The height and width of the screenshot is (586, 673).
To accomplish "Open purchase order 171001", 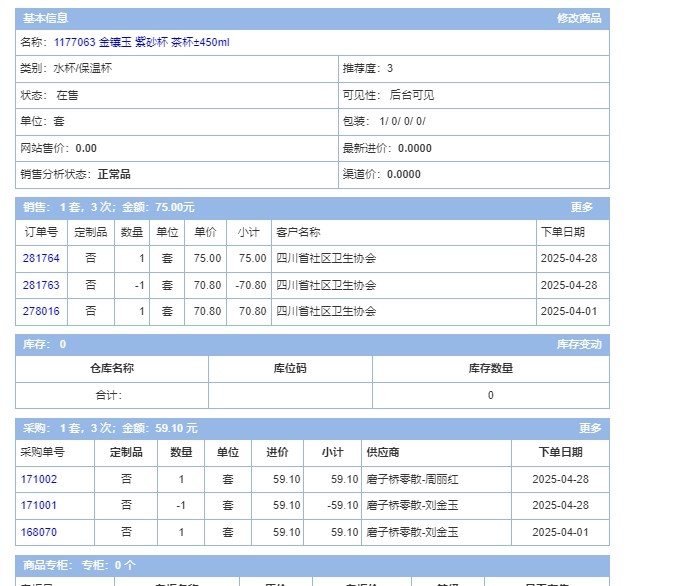I will pyautogui.click(x=39, y=505).
